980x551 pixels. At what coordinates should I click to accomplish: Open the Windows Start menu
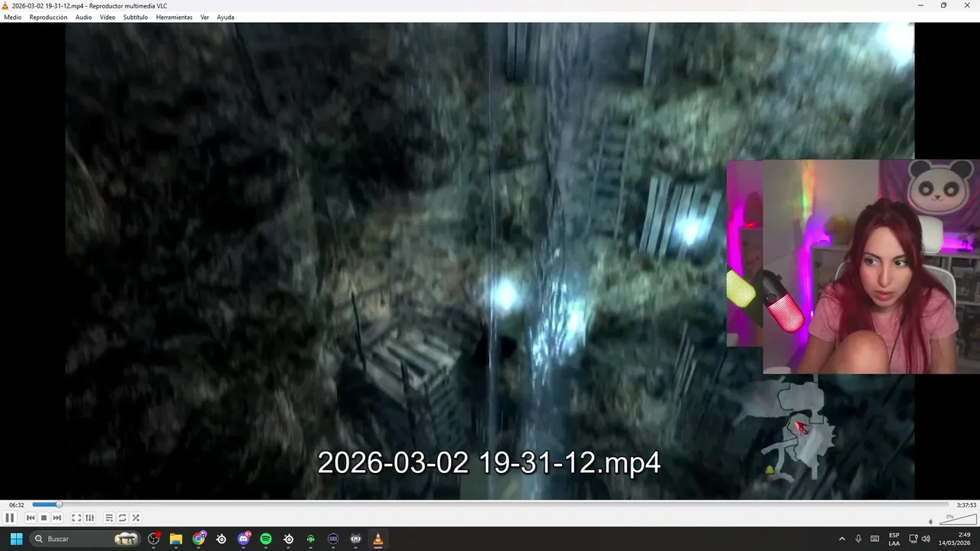(x=16, y=539)
